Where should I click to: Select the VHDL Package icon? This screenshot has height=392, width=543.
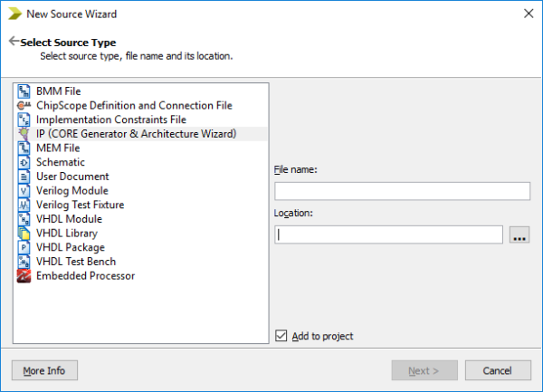coord(24,247)
